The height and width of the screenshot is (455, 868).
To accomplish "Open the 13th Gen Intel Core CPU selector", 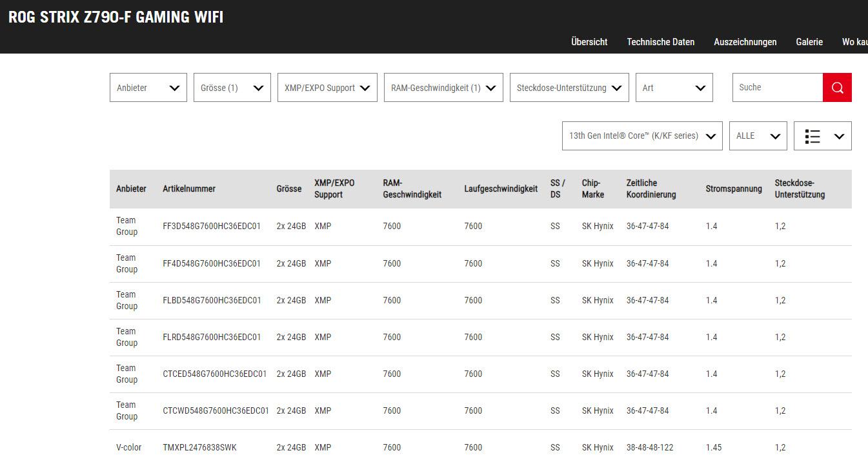I will pyautogui.click(x=642, y=136).
